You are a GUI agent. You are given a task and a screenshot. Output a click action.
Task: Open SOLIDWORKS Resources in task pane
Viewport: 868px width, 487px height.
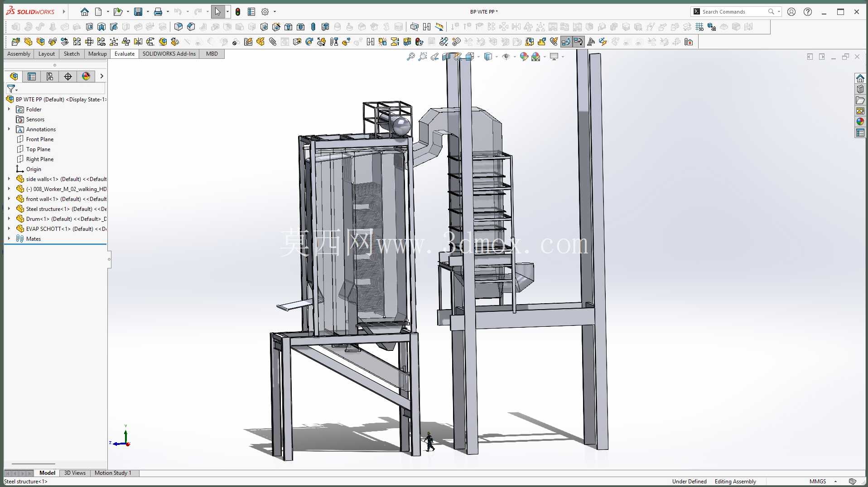click(x=860, y=78)
